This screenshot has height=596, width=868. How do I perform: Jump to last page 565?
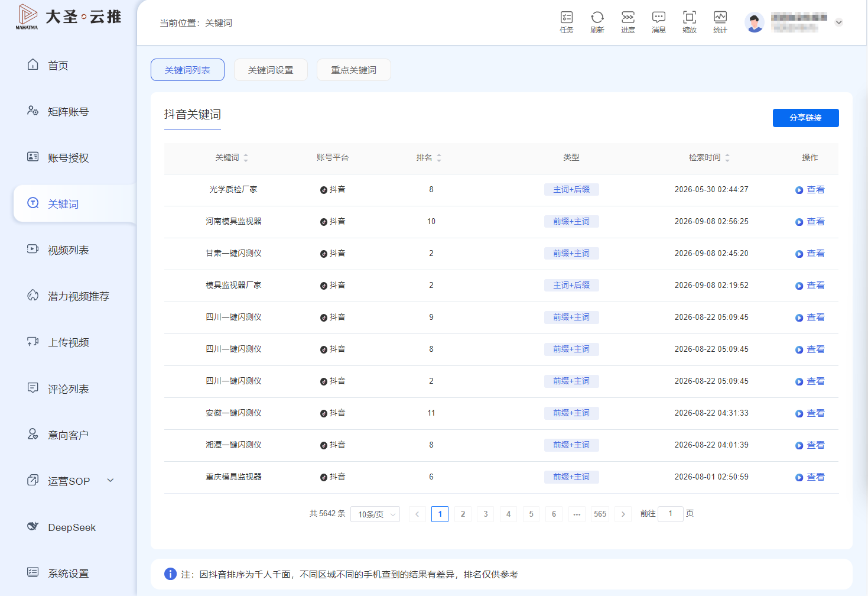pos(600,514)
